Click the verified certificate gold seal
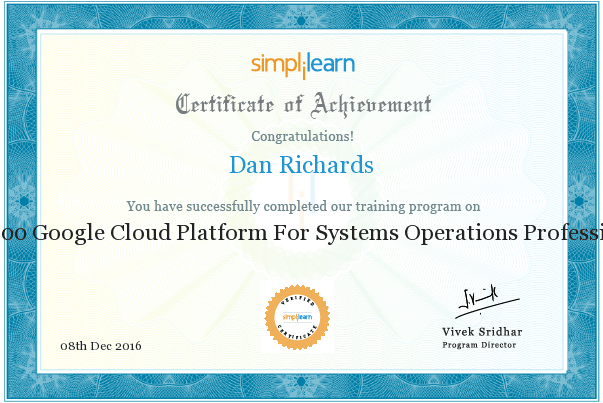 tap(297, 317)
